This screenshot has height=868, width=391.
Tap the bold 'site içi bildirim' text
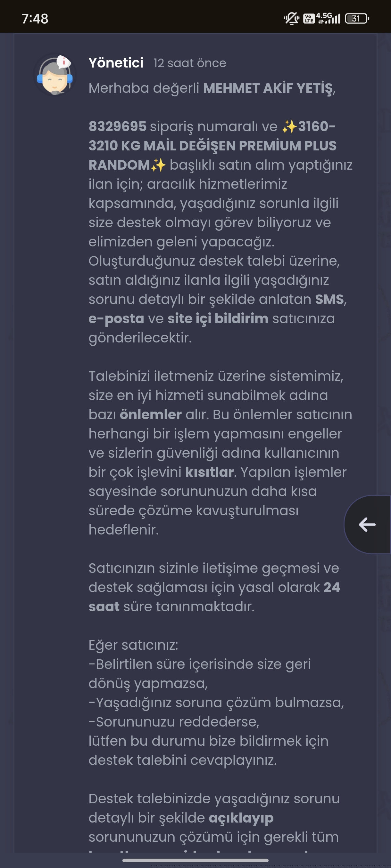(x=218, y=318)
